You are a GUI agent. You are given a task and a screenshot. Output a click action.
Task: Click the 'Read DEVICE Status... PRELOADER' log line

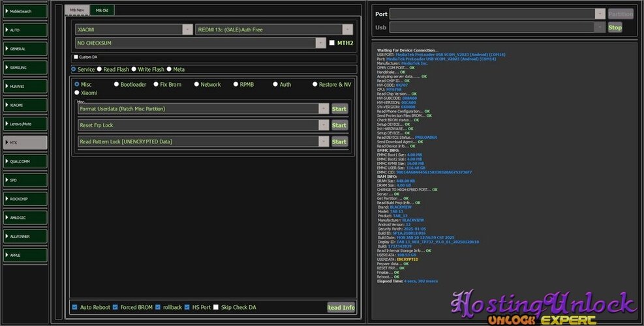coord(407,137)
